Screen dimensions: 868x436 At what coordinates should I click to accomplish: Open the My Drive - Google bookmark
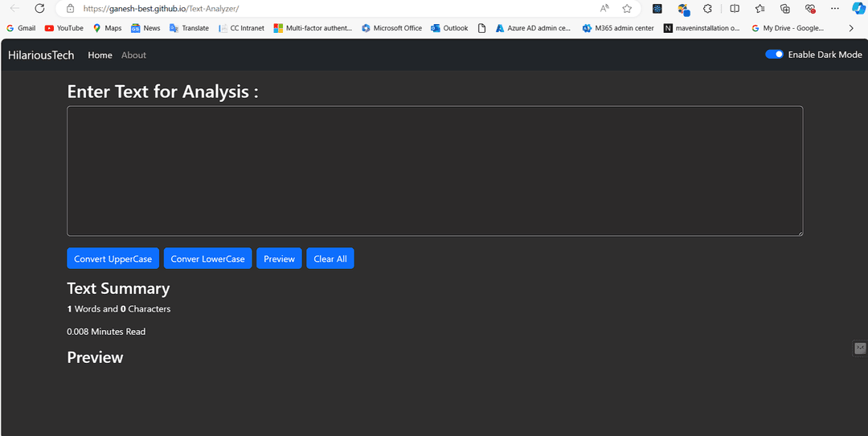[x=788, y=28]
